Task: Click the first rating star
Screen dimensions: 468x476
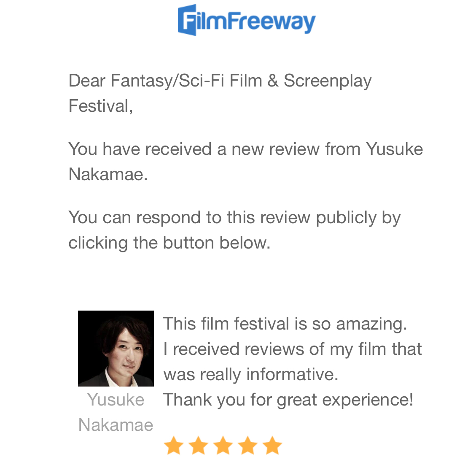Action: click(173, 446)
